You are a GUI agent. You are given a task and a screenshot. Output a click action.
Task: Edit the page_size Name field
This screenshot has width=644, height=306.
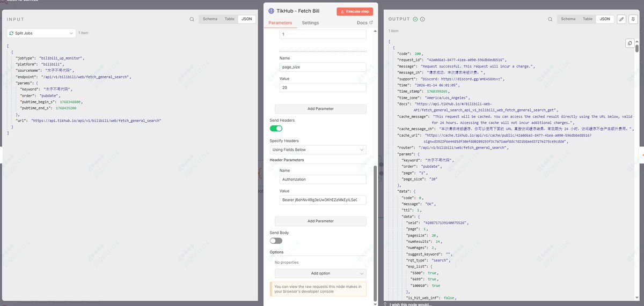pyautogui.click(x=323, y=68)
